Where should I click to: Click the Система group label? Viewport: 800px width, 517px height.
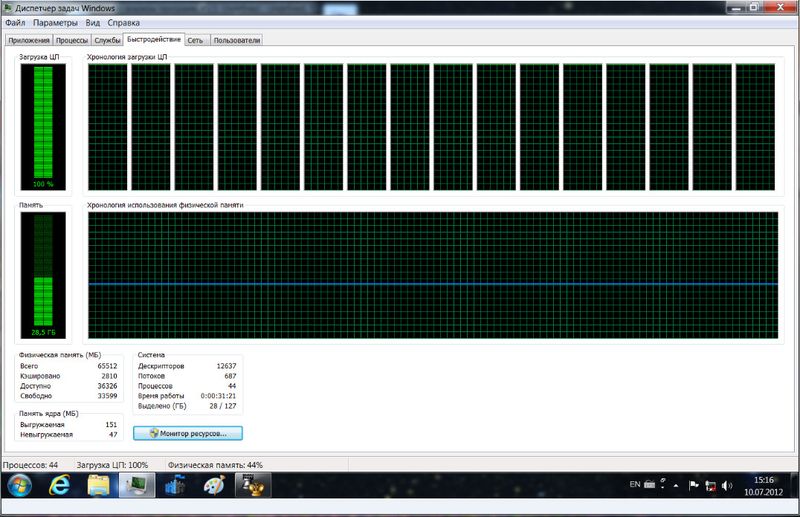pos(151,355)
